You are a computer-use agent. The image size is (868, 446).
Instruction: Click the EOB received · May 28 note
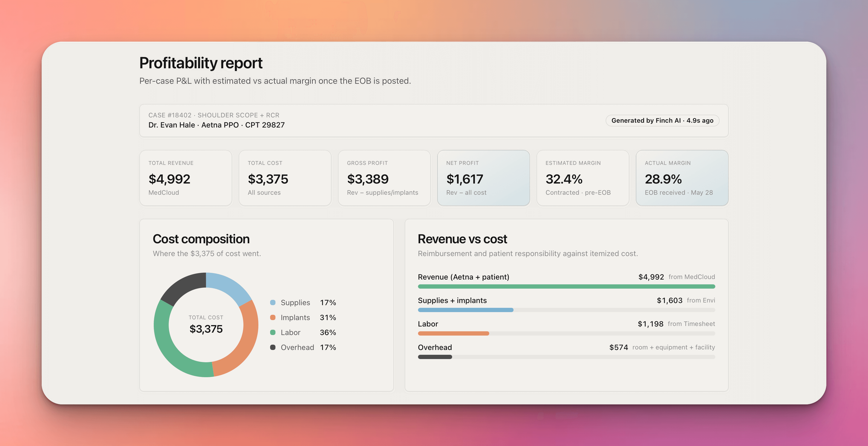pos(679,193)
